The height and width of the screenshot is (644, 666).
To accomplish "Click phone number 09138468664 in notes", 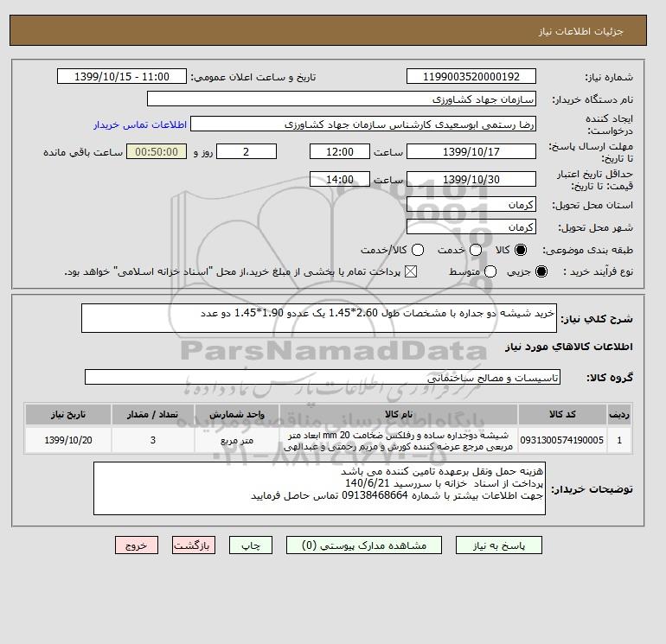I will coord(375,495).
